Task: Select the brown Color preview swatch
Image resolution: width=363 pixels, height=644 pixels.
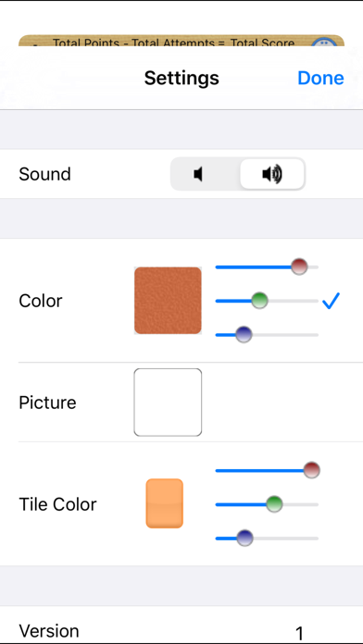Action: click(168, 300)
